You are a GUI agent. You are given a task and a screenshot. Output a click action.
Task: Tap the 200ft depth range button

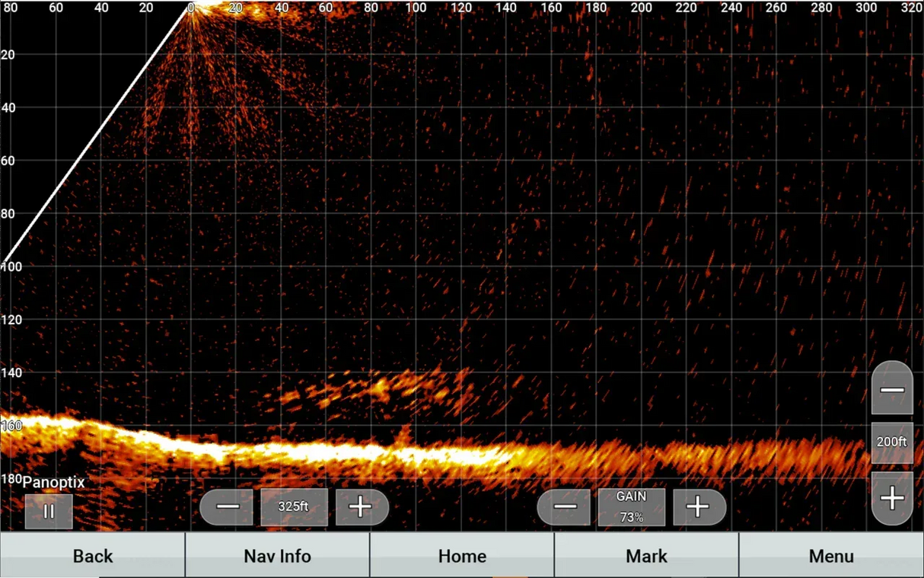coord(891,442)
